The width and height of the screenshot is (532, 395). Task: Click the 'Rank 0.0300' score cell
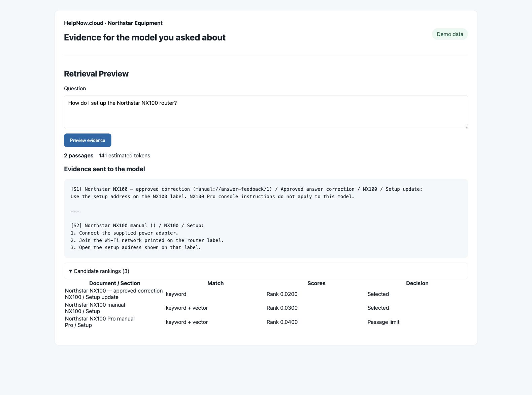pyautogui.click(x=282, y=308)
